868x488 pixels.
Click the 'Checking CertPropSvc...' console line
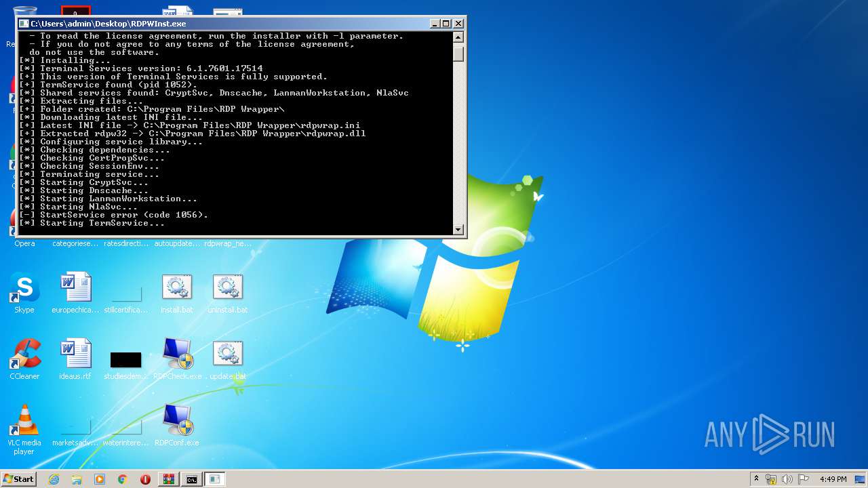click(92, 158)
